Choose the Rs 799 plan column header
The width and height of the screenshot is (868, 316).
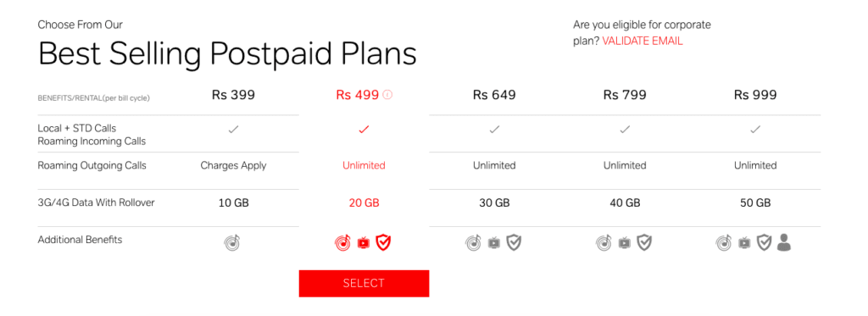(625, 95)
